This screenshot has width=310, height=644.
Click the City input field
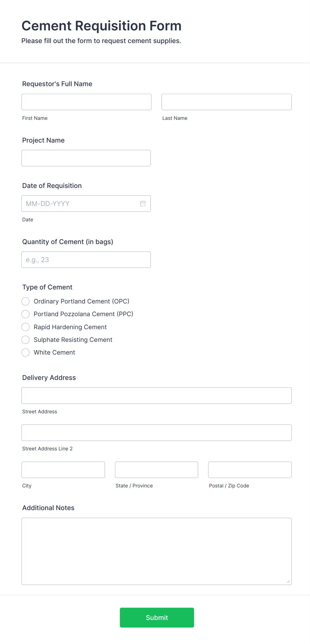pos(63,470)
